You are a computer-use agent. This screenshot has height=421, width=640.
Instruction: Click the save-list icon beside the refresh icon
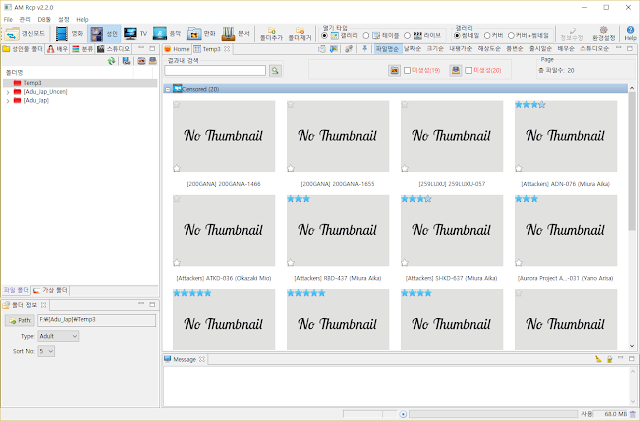tap(126, 61)
